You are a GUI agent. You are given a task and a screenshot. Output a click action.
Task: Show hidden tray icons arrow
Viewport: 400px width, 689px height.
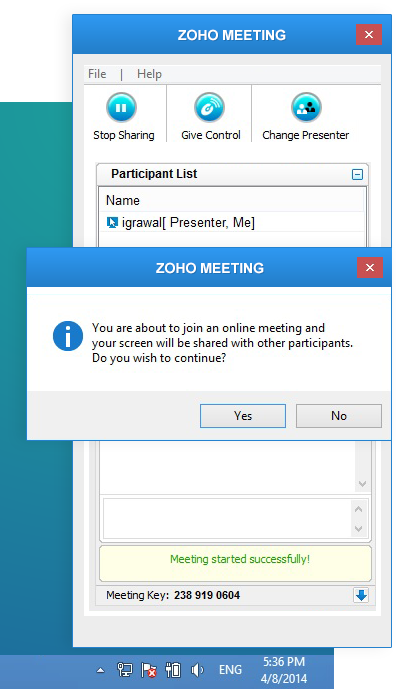click(x=101, y=671)
